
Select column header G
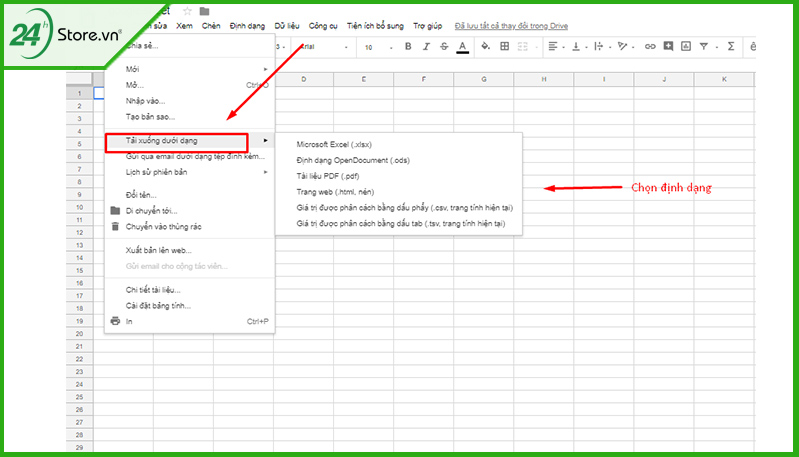(484, 79)
